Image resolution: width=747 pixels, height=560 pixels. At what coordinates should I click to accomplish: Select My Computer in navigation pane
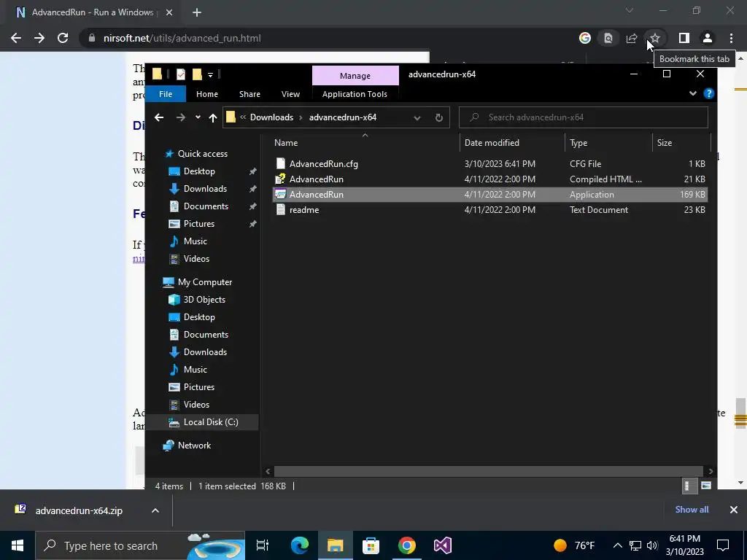click(x=205, y=282)
